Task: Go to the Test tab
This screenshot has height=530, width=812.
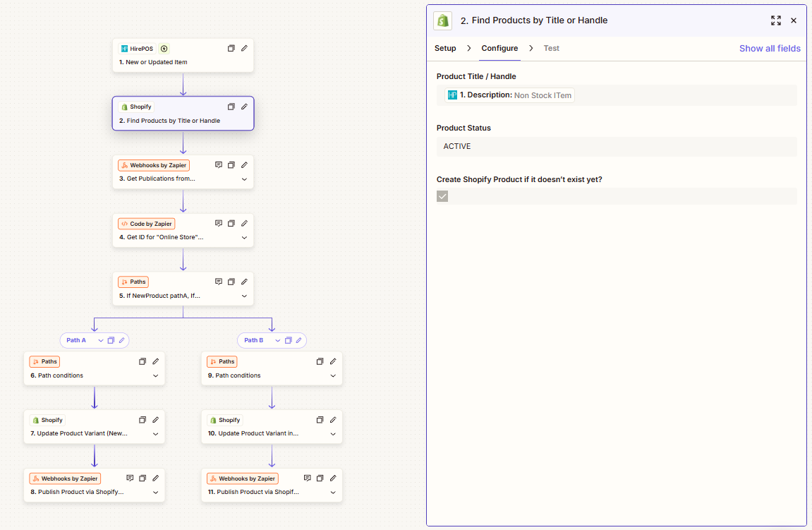Action: [552, 48]
